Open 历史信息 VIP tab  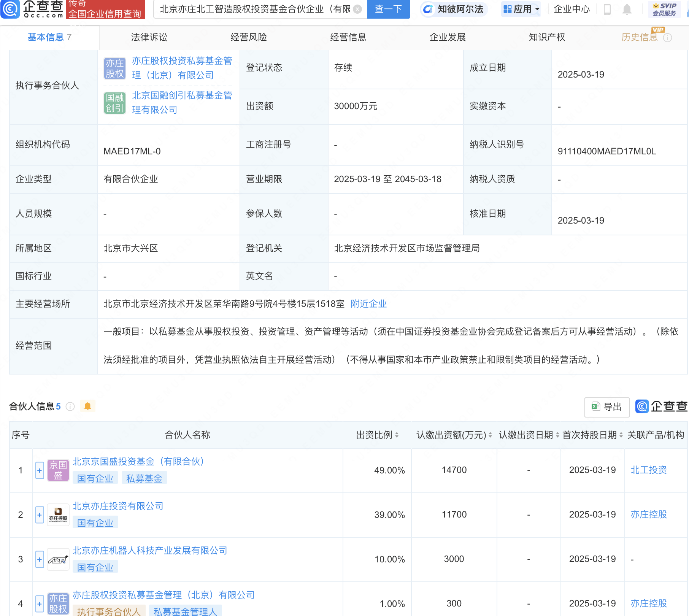click(640, 37)
